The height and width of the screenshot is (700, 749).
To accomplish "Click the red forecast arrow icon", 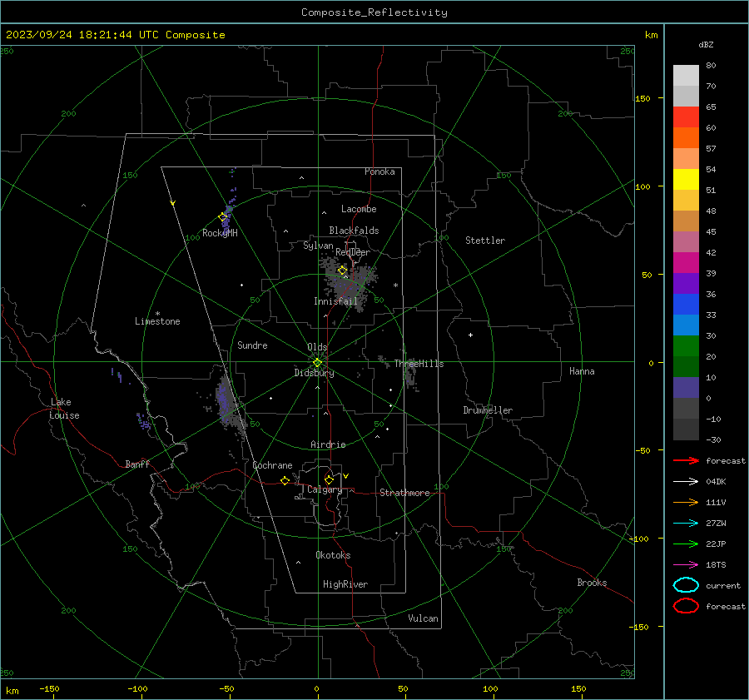I will [686, 460].
